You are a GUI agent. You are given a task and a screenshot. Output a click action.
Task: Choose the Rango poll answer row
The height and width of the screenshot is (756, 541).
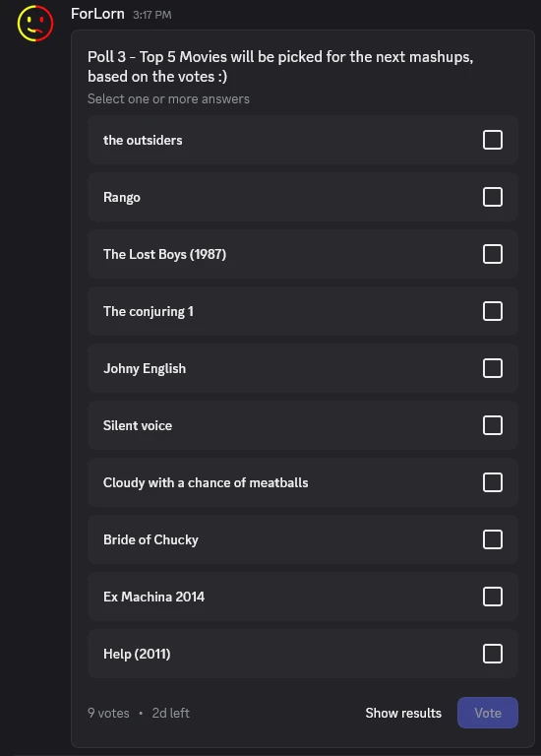coord(303,197)
